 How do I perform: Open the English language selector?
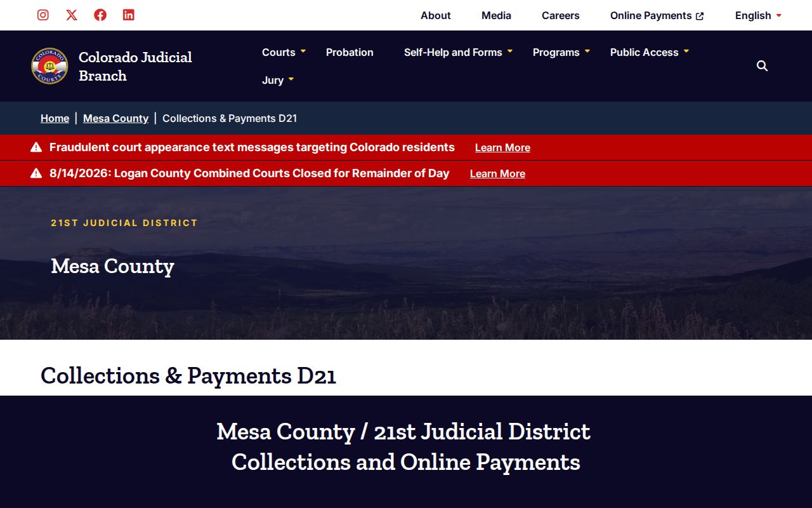point(758,15)
